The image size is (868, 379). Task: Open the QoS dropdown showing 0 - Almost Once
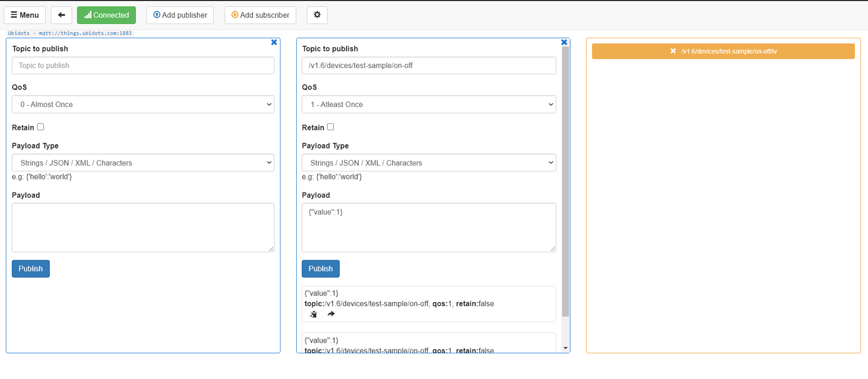click(143, 104)
